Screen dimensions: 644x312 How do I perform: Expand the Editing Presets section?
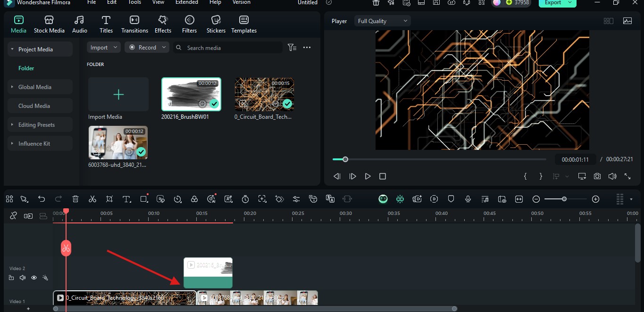(x=12, y=125)
